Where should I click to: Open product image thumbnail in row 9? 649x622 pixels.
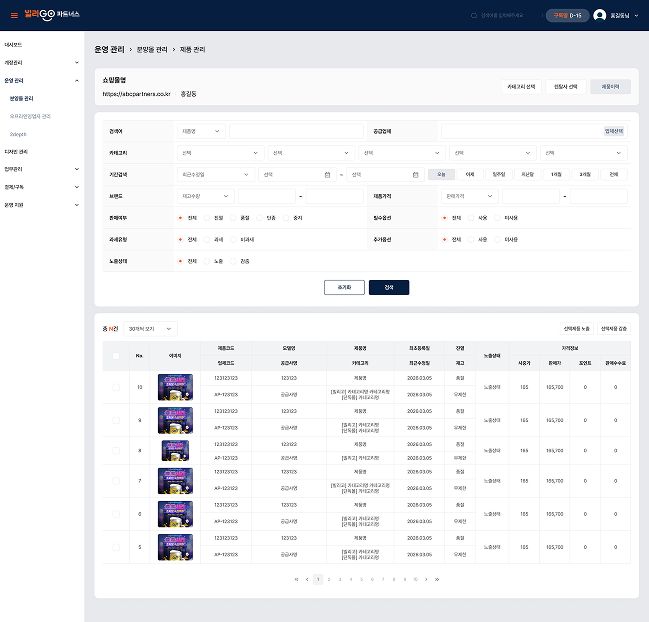tap(175, 420)
